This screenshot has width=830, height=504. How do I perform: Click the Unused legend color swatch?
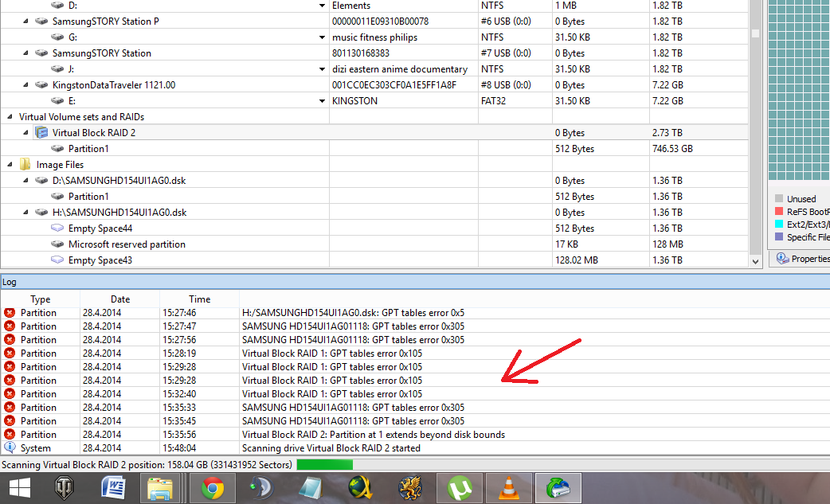tap(779, 199)
